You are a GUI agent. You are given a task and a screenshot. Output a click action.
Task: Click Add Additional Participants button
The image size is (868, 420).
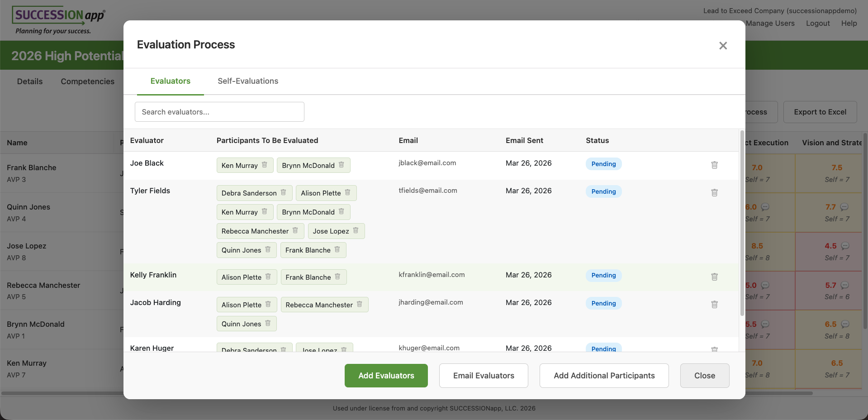[x=604, y=376]
